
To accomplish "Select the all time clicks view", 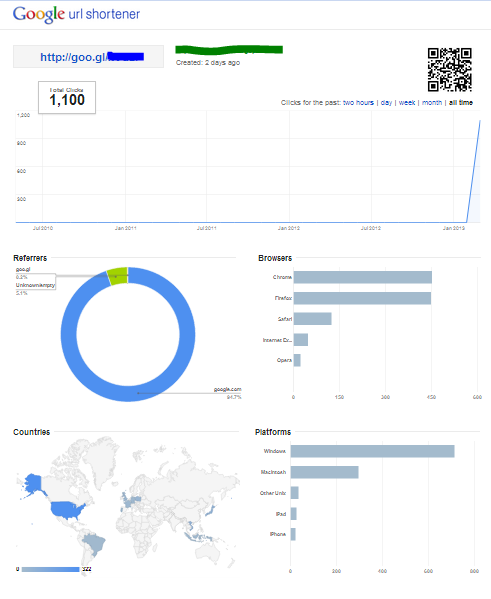I will click(x=461, y=102).
